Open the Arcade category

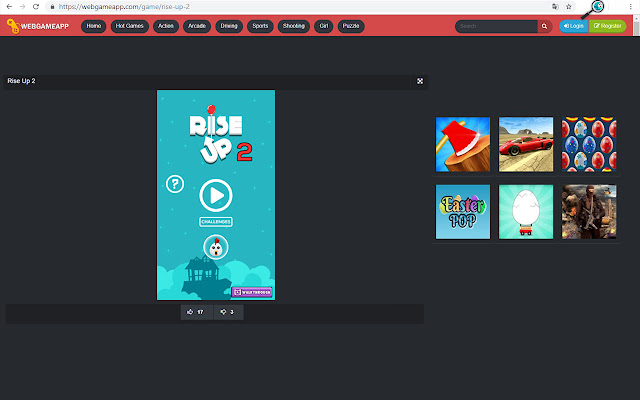click(x=197, y=26)
